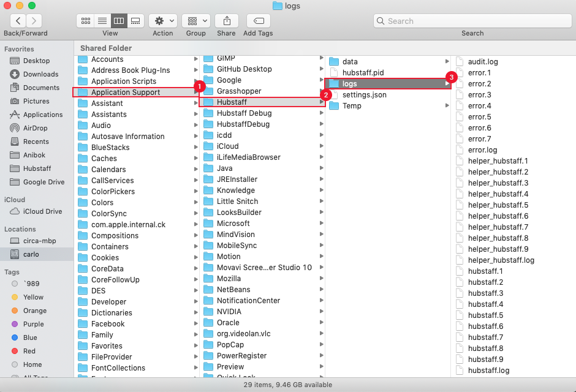Screen dimensions: 576x392
Task: Filter by the Red tag
Action: tap(36, 351)
